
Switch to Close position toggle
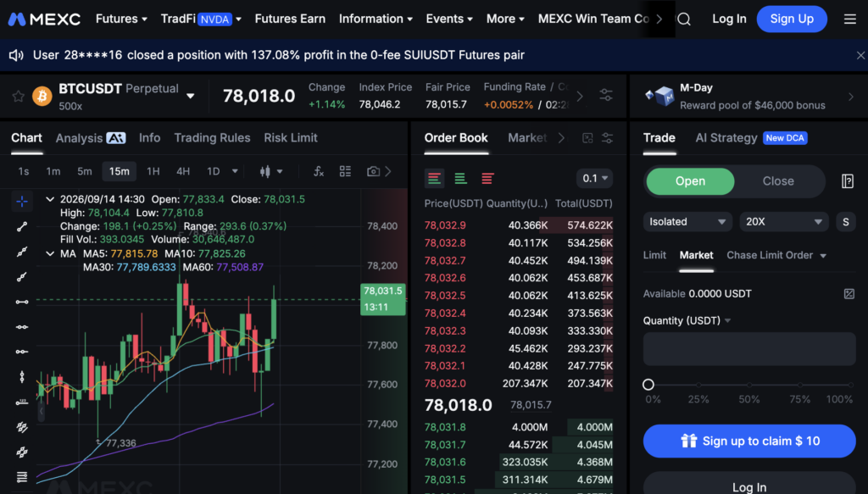coord(778,181)
